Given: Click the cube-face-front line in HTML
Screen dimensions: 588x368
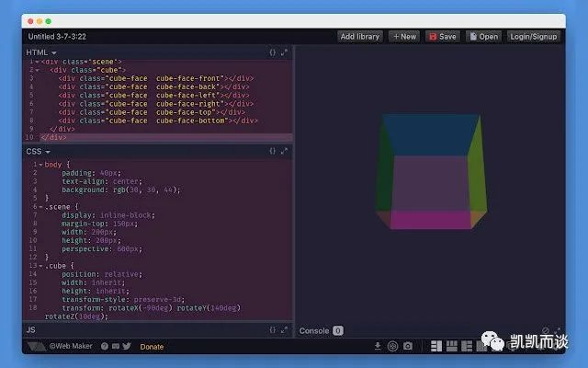Looking at the screenshot, I should point(156,78).
